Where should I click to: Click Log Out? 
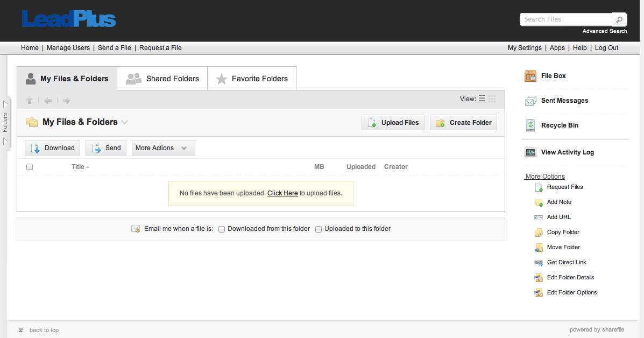607,48
